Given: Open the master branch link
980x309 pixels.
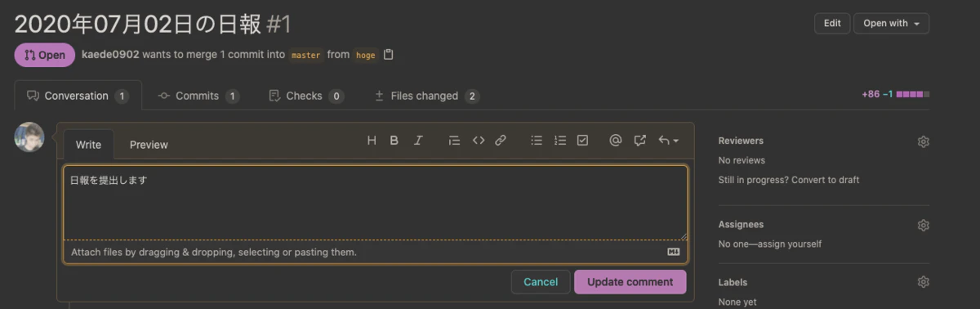Looking at the screenshot, I should pyautogui.click(x=306, y=55).
